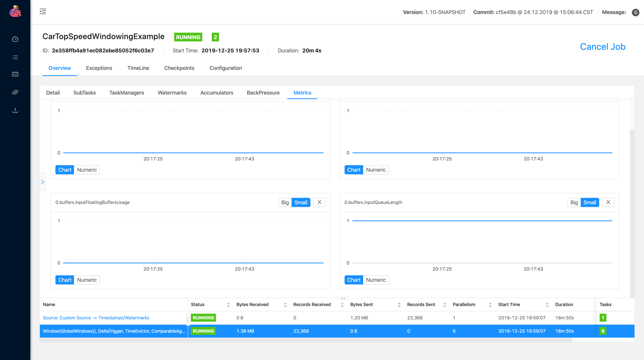Close the inputQueueLength chart panel
The image size is (644, 360).
[608, 202]
